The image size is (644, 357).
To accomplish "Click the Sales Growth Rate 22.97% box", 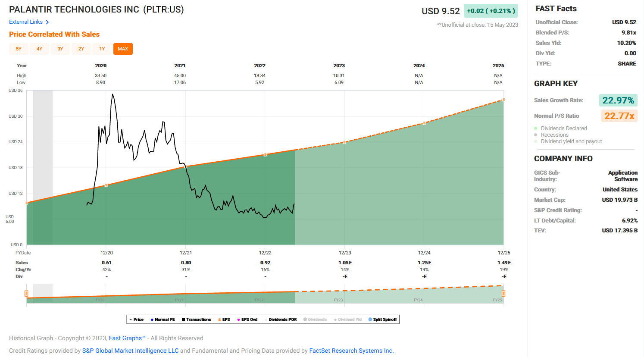I will pyautogui.click(x=618, y=100).
